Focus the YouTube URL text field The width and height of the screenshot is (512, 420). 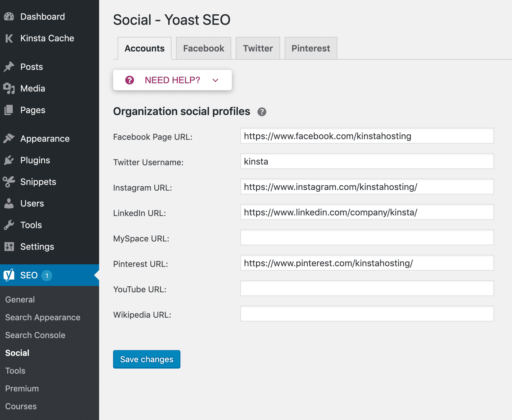coord(367,288)
